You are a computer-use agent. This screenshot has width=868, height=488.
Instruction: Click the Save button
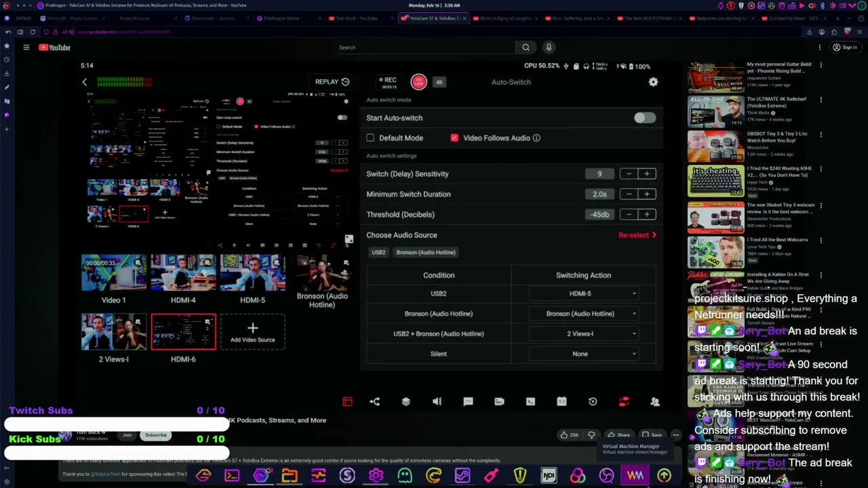pos(652,435)
